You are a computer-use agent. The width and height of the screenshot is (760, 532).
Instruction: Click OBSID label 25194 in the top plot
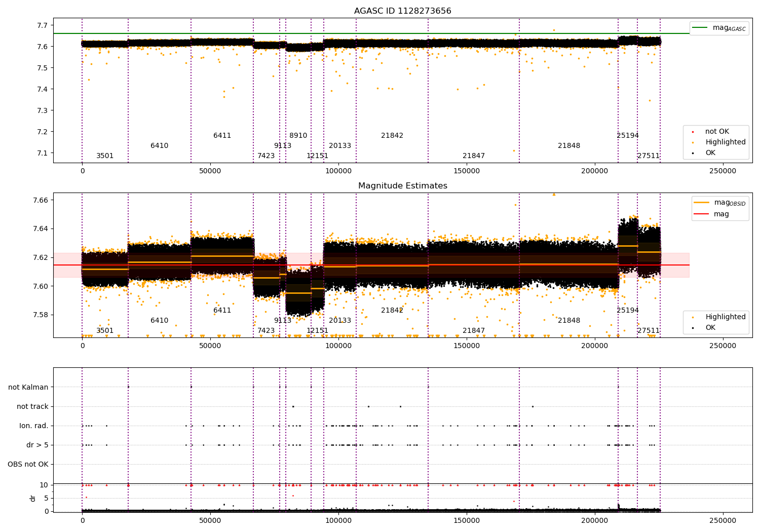(628, 136)
